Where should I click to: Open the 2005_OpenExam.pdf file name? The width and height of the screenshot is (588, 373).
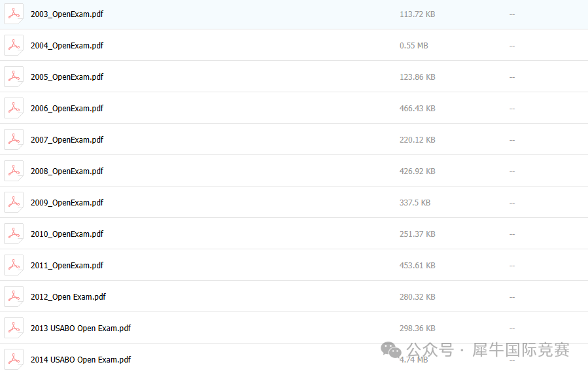coord(67,77)
